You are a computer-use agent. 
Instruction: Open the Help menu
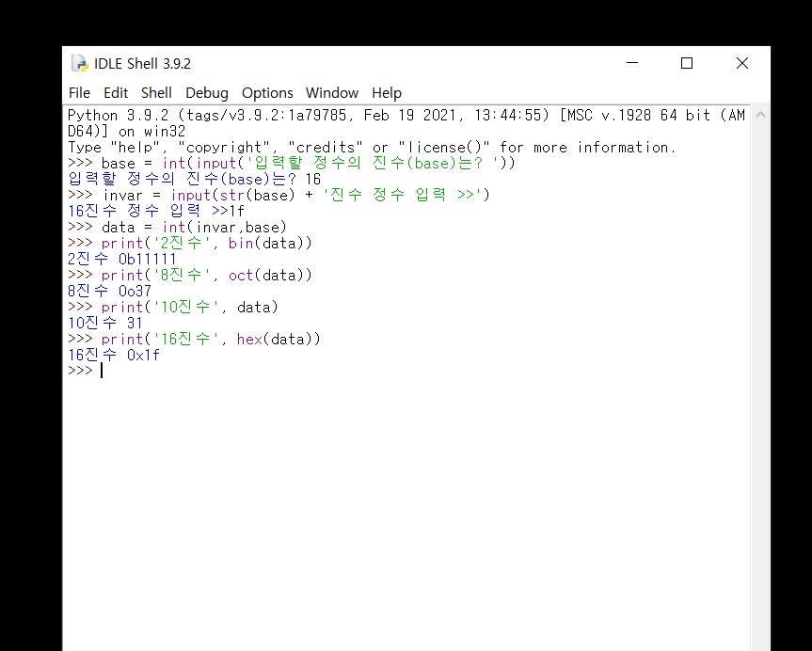387,93
